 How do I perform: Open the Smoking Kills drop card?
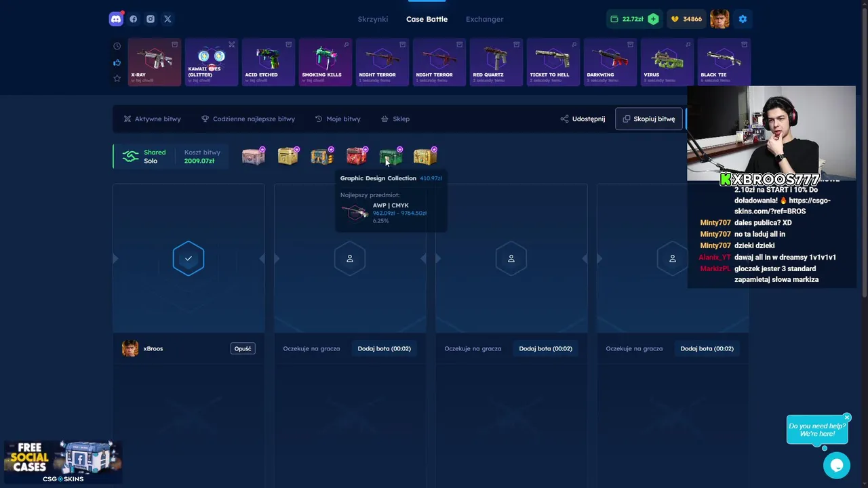pos(325,62)
